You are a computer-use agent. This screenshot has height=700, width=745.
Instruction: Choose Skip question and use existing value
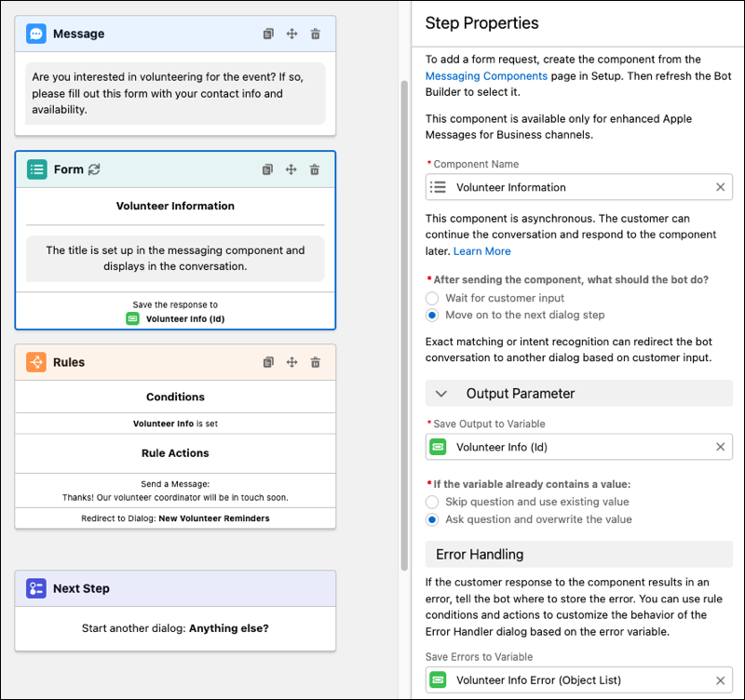[432, 502]
